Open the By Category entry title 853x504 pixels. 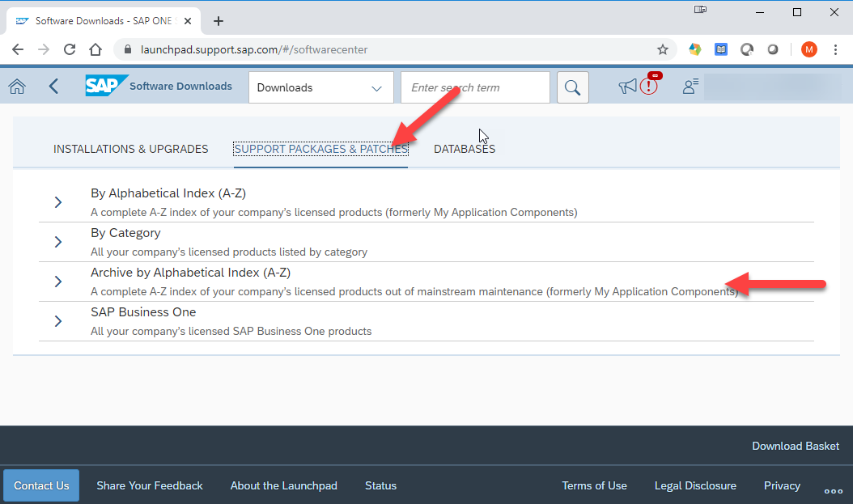[x=125, y=233]
